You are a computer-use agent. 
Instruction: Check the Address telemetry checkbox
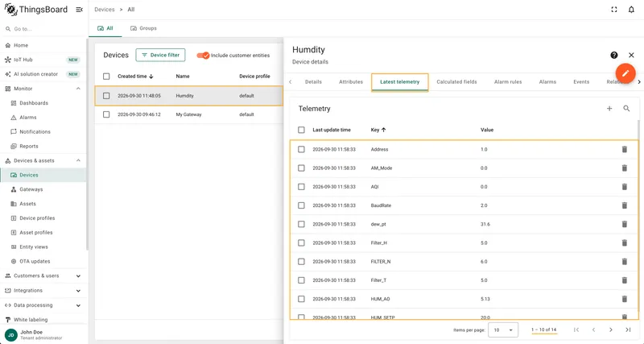coord(301,149)
